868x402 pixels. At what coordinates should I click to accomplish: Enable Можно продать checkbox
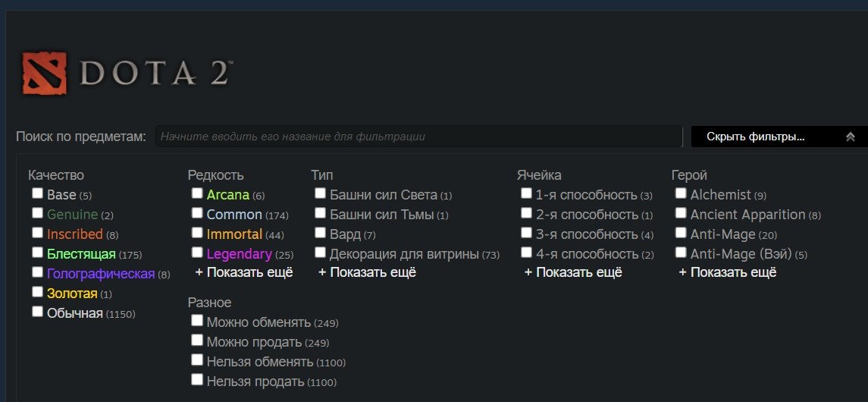coord(197,340)
